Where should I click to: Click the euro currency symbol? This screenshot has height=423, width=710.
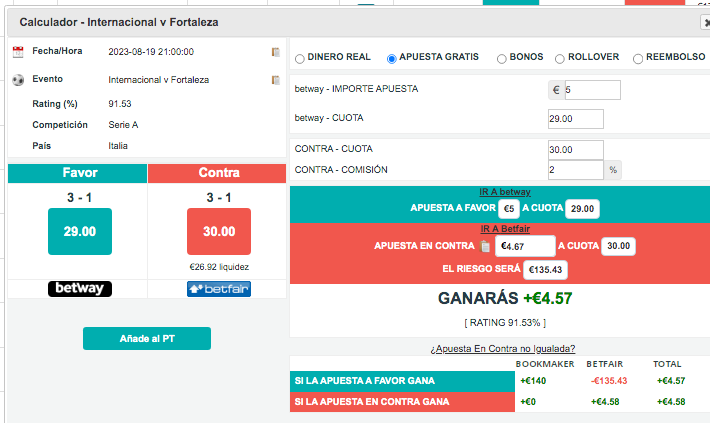(x=556, y=90)
